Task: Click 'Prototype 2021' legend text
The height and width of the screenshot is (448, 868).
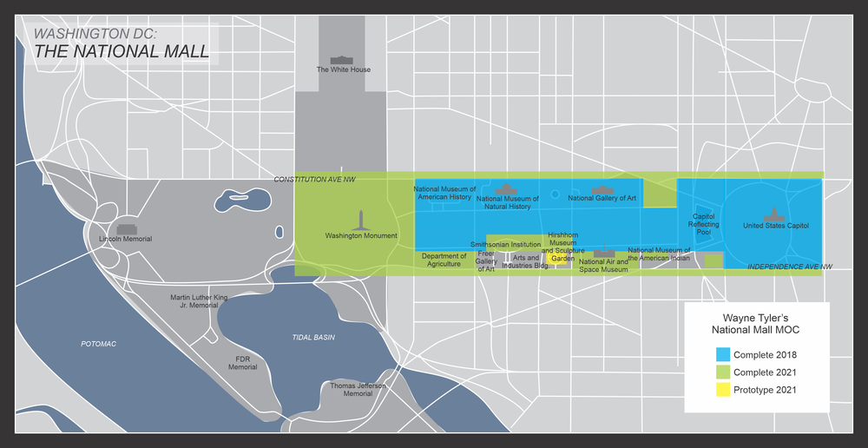Action: pyautogui.click(x=765, y=389)
